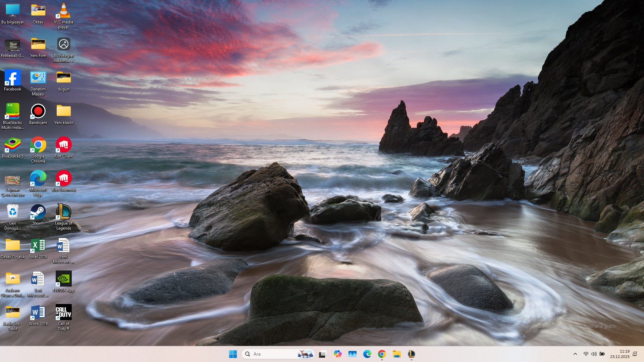The height and width of the screenshot is (362, 644).
Task: Open volume control in system tray
Action: 594,354
